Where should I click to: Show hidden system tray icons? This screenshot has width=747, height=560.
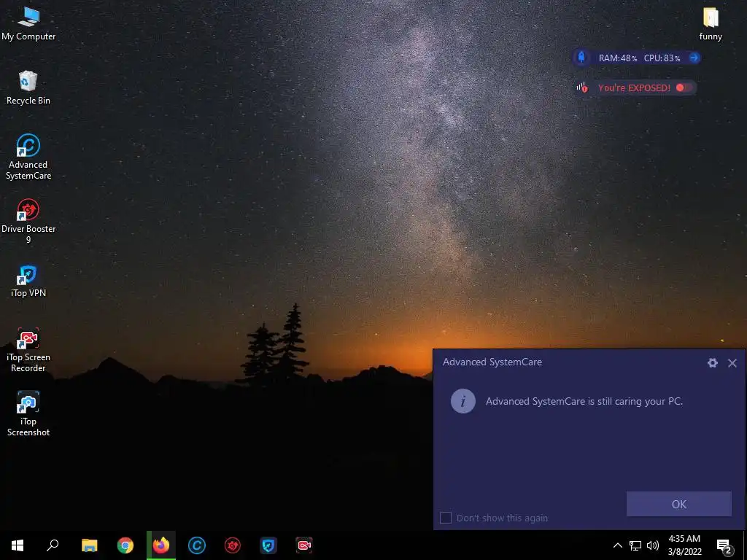pos(617,545)
